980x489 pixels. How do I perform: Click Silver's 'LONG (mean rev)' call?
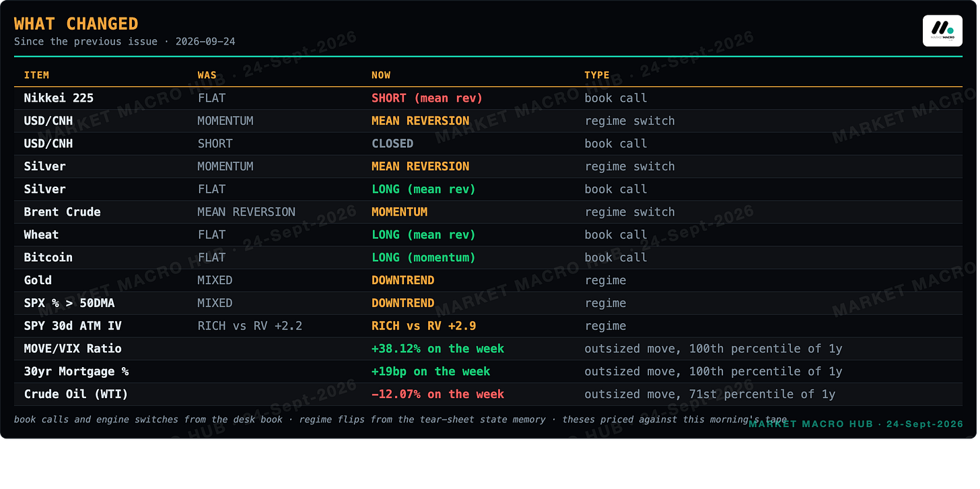pos(423,189)
